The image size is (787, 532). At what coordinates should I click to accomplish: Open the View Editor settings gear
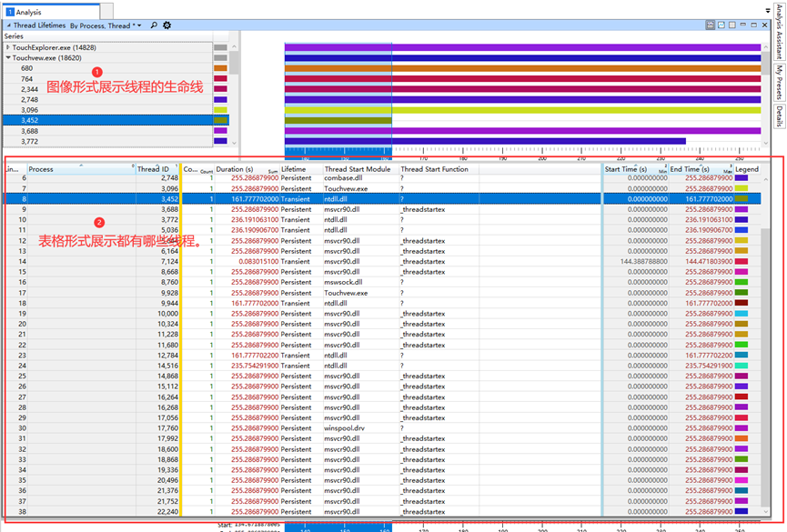pos(167,27)
